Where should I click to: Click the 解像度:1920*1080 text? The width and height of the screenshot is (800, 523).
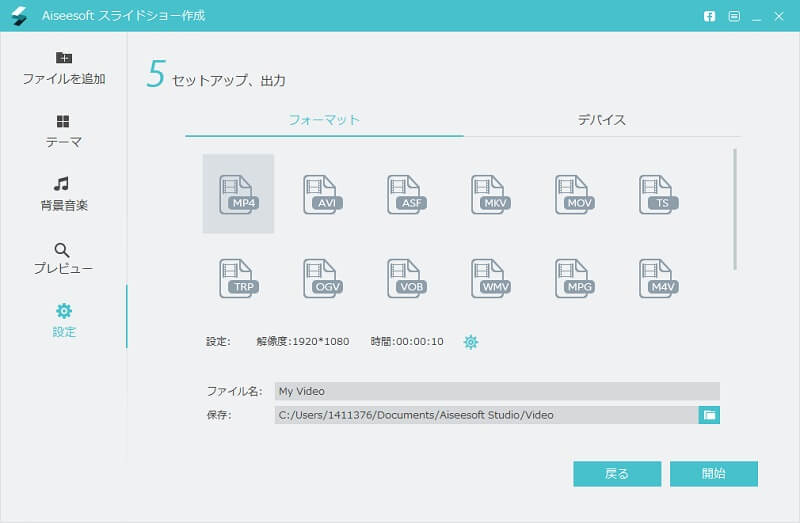click(303, 341)
